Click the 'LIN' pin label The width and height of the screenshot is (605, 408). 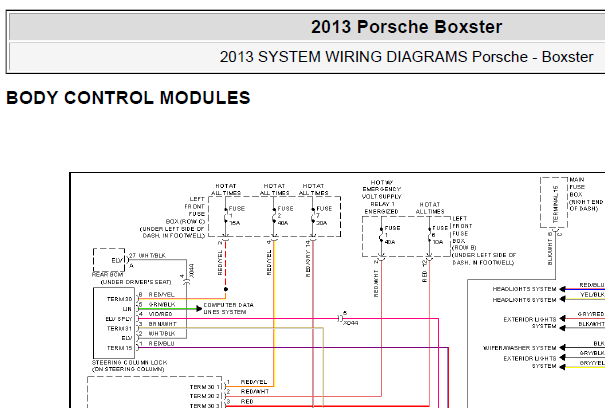click(x=127, y=309)
